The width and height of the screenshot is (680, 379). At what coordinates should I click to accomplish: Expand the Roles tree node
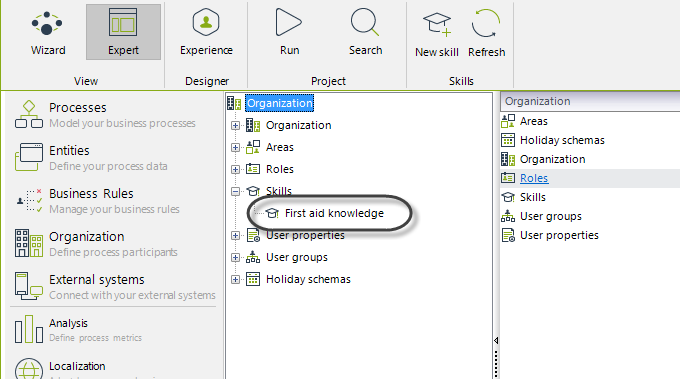(x=235, y=169)
